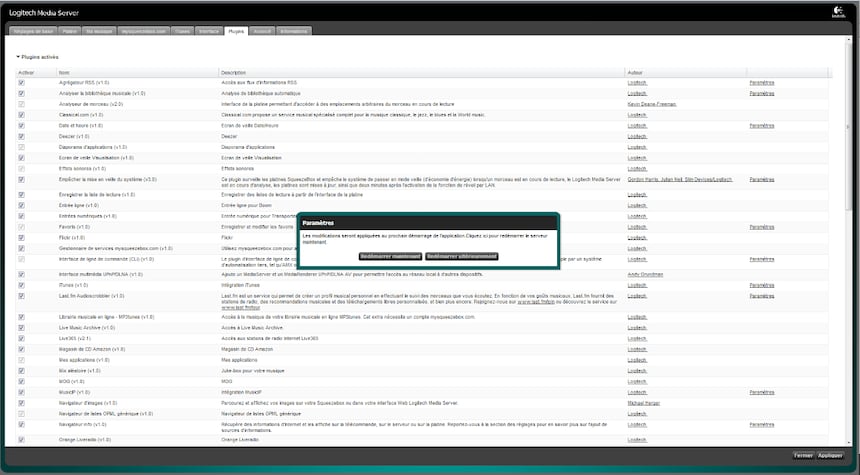Open Paramètres link for Last.fm Audioscrobbler

pos(762,296)
